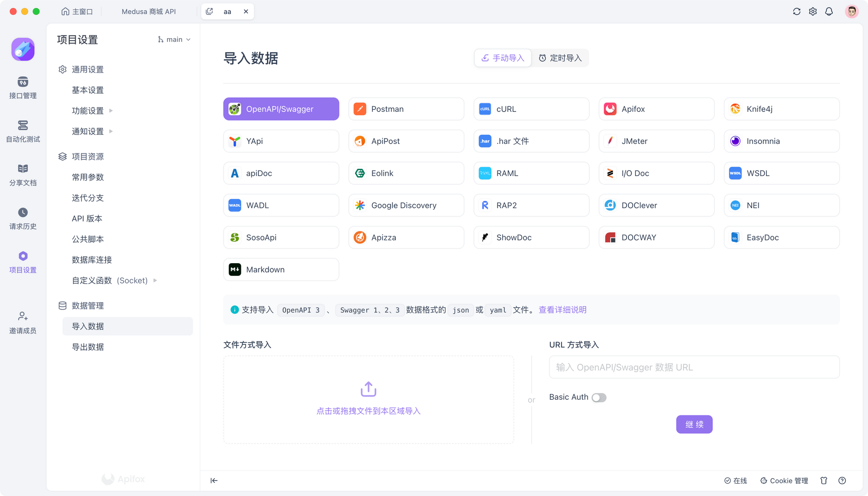The width and height of the screenshot is (868, 496).
Task: Click 查看详细说明 documentation link
Action: [562, 310]
